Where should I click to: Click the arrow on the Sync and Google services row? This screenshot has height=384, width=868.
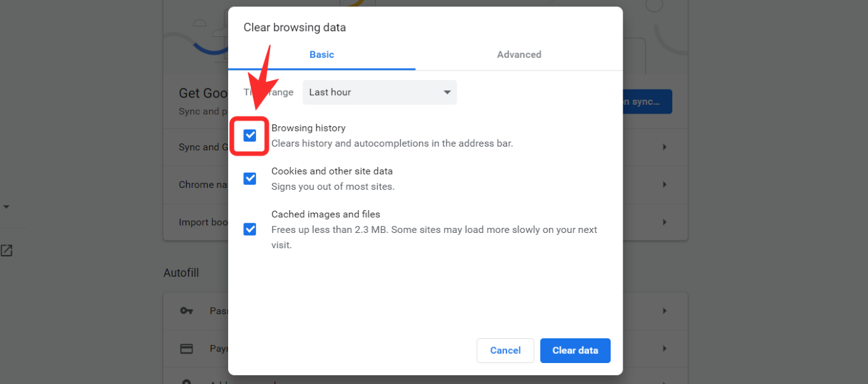click(x=665, y=147)
